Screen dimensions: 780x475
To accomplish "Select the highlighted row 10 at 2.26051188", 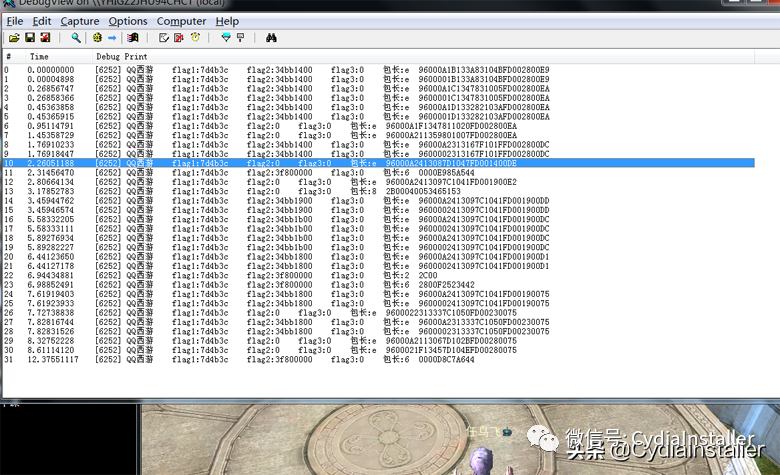I will [379, 163].
